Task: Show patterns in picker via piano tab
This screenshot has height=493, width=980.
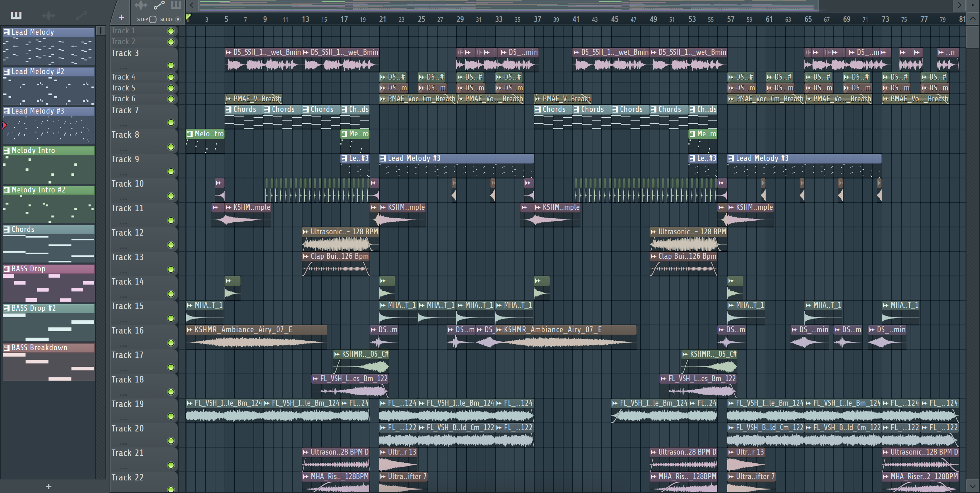Action: [x=16, y=15]
